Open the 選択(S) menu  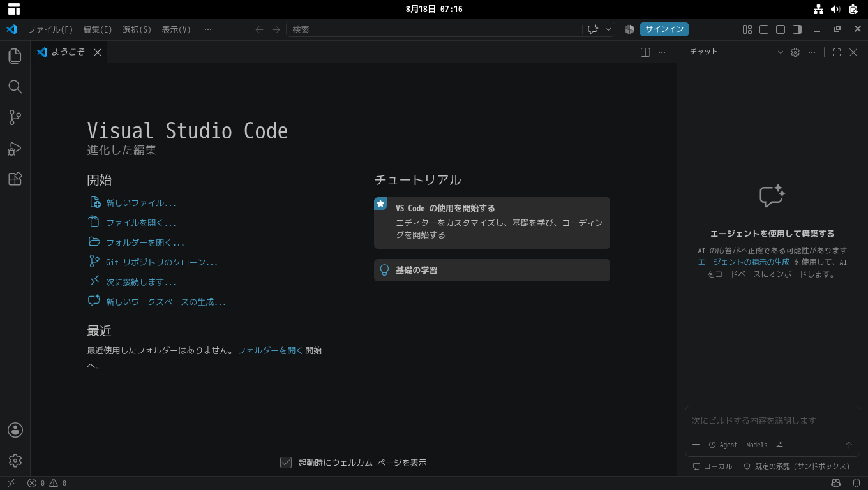click(x=137, y=29)
